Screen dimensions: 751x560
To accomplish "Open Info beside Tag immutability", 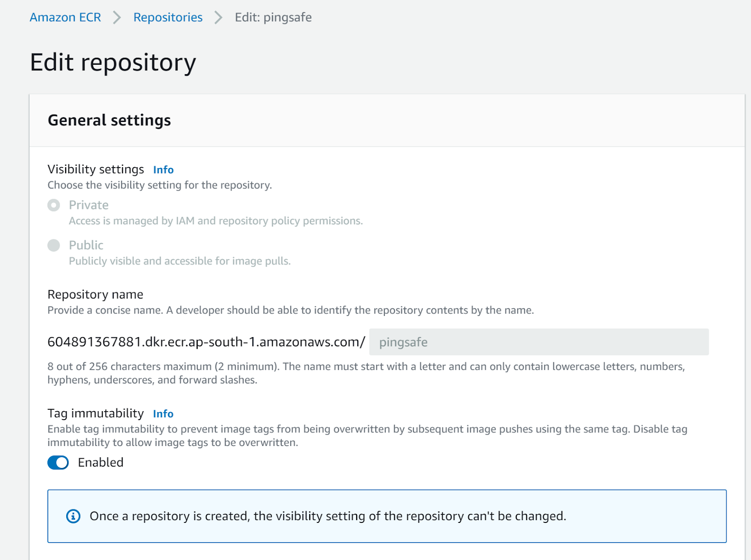I will [x=163, y=414].
